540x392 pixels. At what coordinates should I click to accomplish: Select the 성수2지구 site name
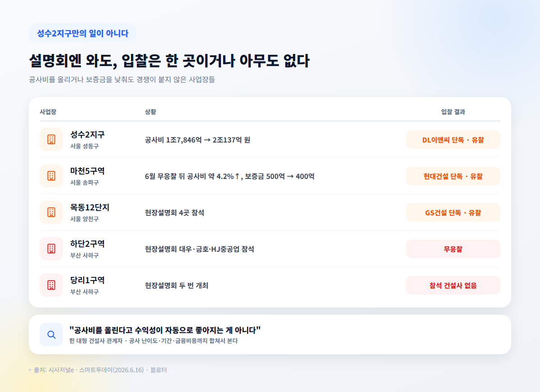(88, 134)
